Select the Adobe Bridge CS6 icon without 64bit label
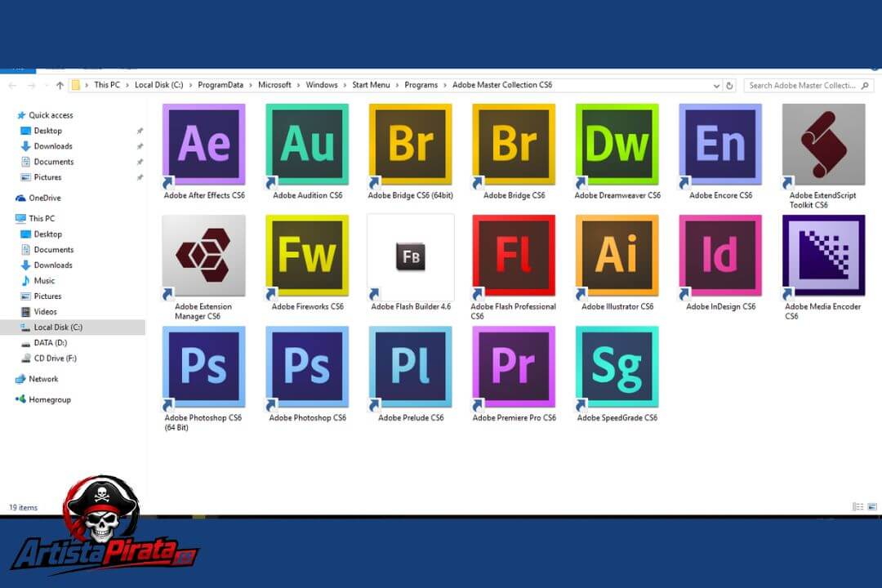The height and width of the screenshot is (588, 882). [x=514, y=145]
